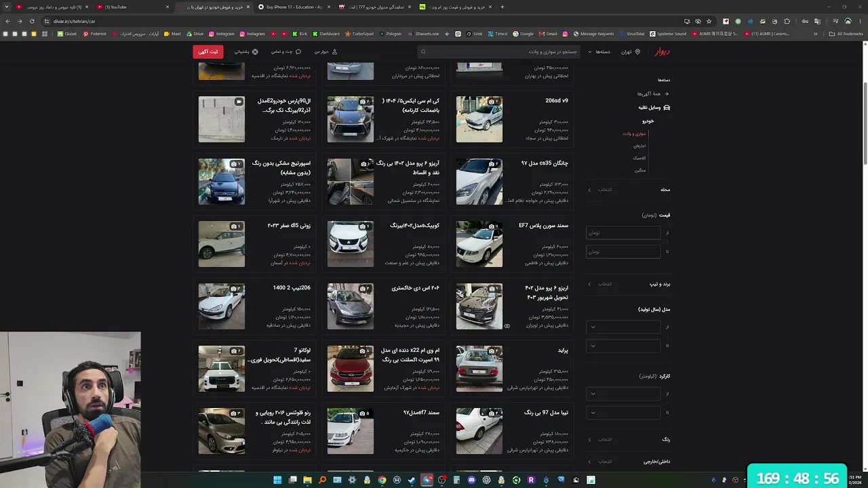Click the browser back arrow
868x488 pixels.
pyautogui.click(x=9, y=21)
